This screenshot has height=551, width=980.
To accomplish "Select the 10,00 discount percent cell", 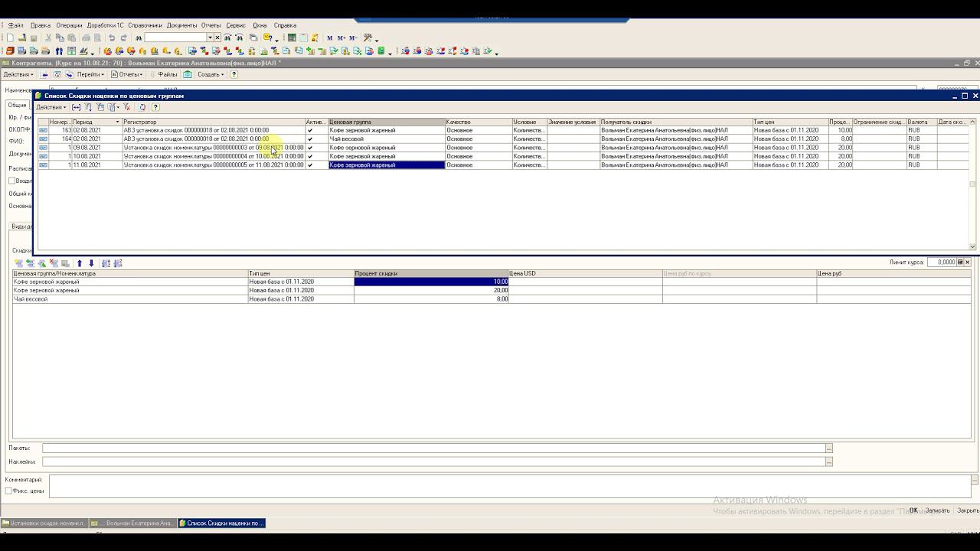I will [x=431, y=282].
